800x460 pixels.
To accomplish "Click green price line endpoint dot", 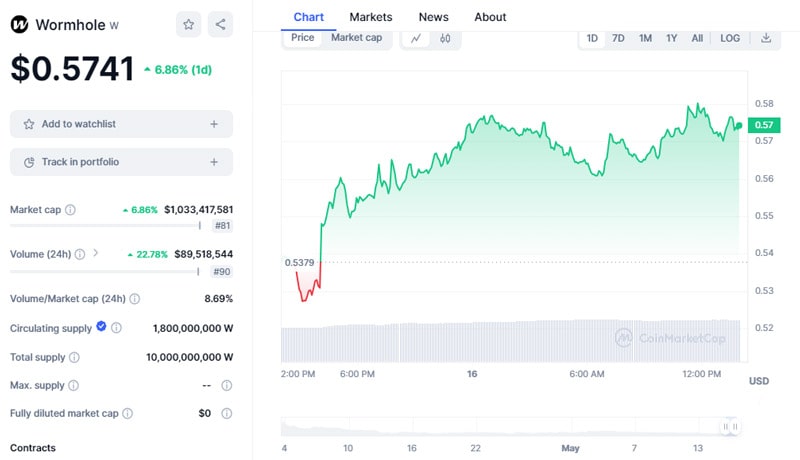I will (739, 126).
